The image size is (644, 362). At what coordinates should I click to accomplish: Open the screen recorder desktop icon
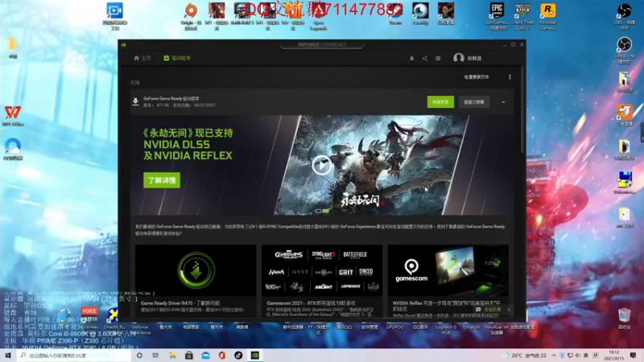point(114,16)
